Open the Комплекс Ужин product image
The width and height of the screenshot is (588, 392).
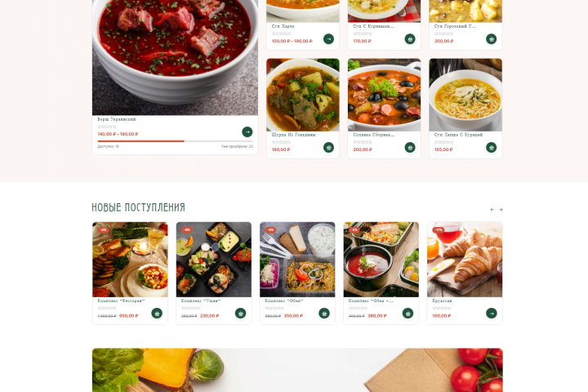click(x=214, y=260)
